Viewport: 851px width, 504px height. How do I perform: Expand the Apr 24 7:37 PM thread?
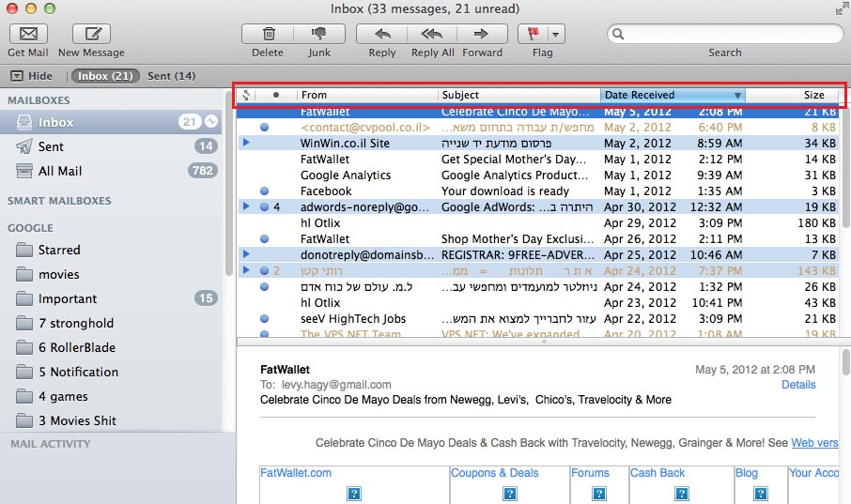[246, 269]
